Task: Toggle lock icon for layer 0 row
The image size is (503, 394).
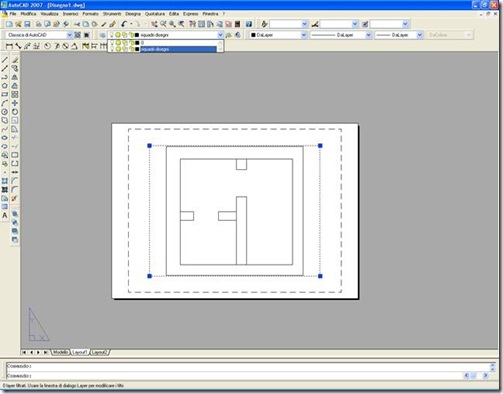Action: click(x=132, y=43)
